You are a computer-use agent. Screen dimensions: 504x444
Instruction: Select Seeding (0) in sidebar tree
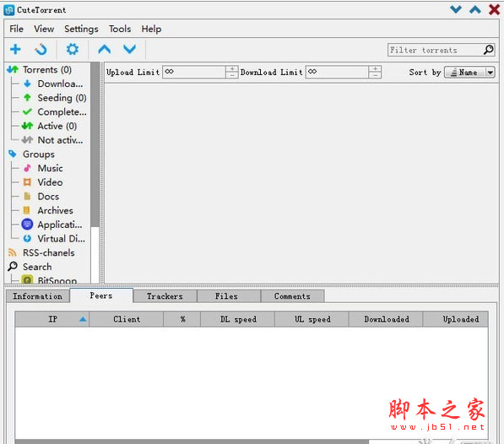point(62,98)
